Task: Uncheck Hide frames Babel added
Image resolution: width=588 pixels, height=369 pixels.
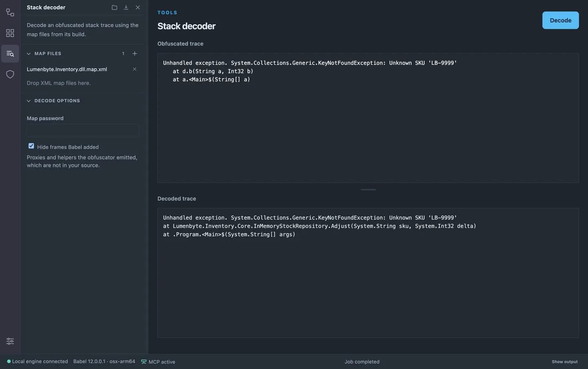Action: (x=31, y=146)
